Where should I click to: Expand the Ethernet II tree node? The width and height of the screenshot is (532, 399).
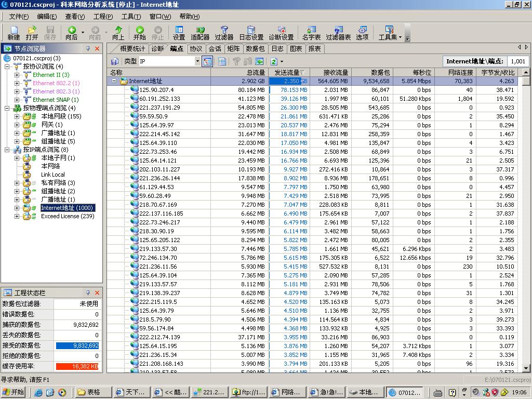pyautogui.click(x=17, y=75)
